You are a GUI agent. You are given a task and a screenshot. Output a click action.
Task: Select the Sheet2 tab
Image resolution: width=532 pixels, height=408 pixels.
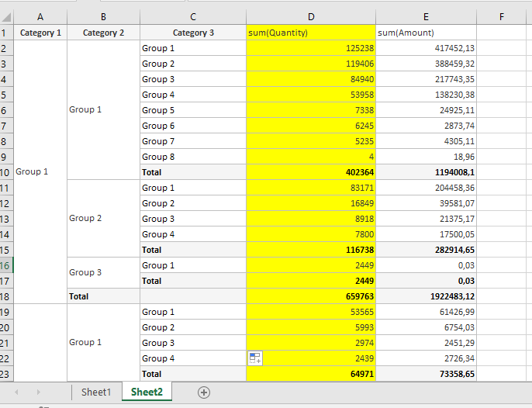pyautogui.click(x=147, y=392)
